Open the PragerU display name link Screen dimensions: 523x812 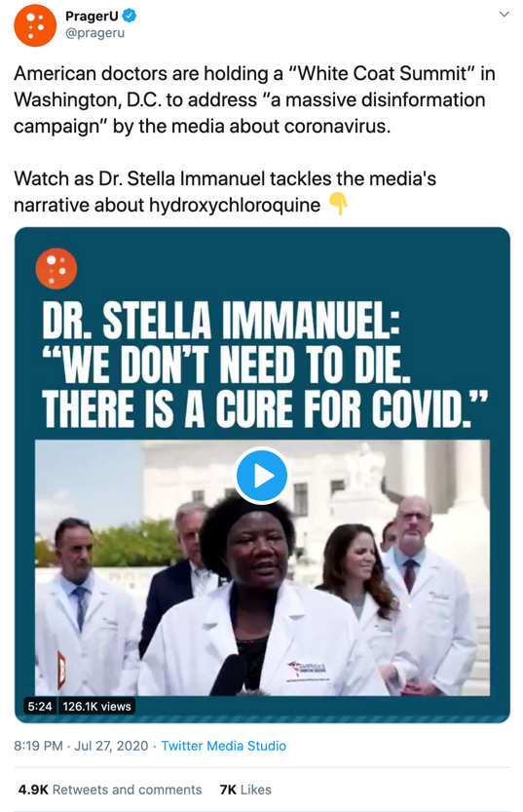(93, 16)
